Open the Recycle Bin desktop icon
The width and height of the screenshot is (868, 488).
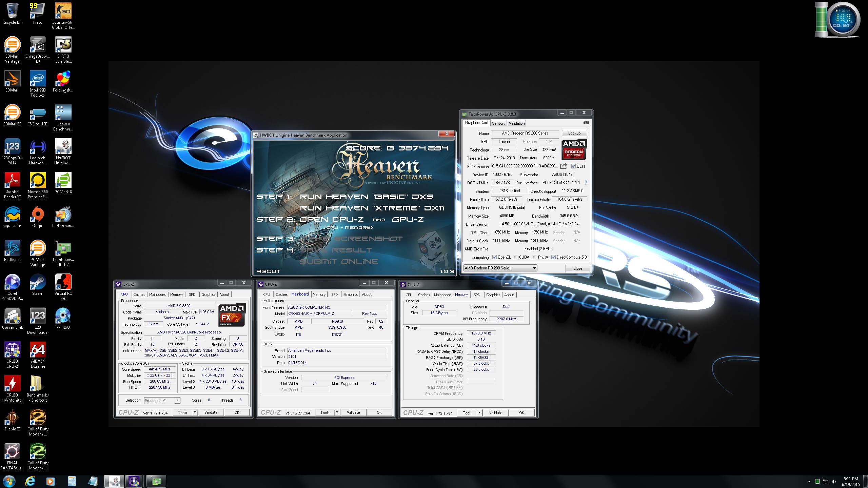(13, 14)
